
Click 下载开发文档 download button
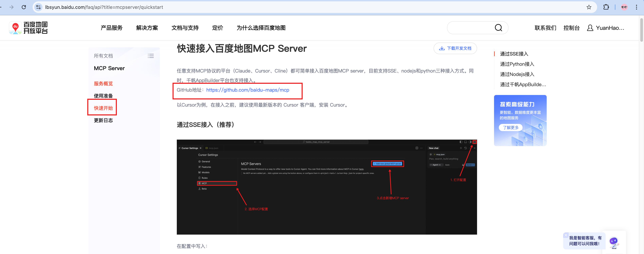455,48
